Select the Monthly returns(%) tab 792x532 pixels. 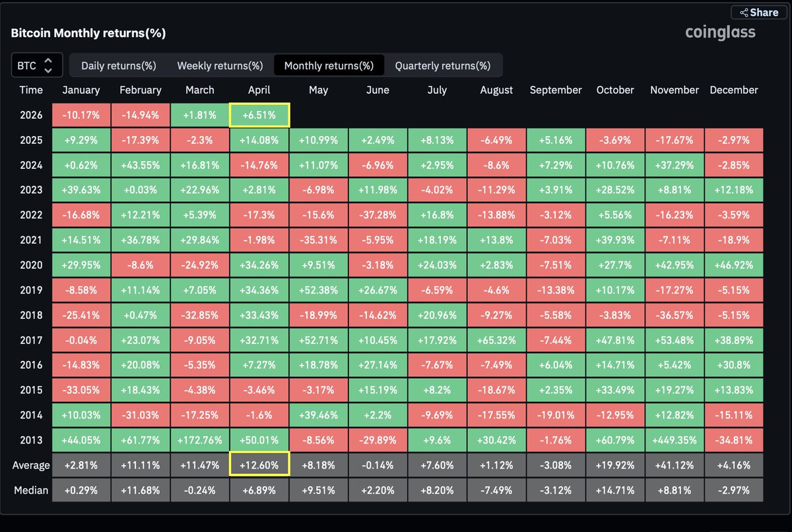tap(329, 66)
